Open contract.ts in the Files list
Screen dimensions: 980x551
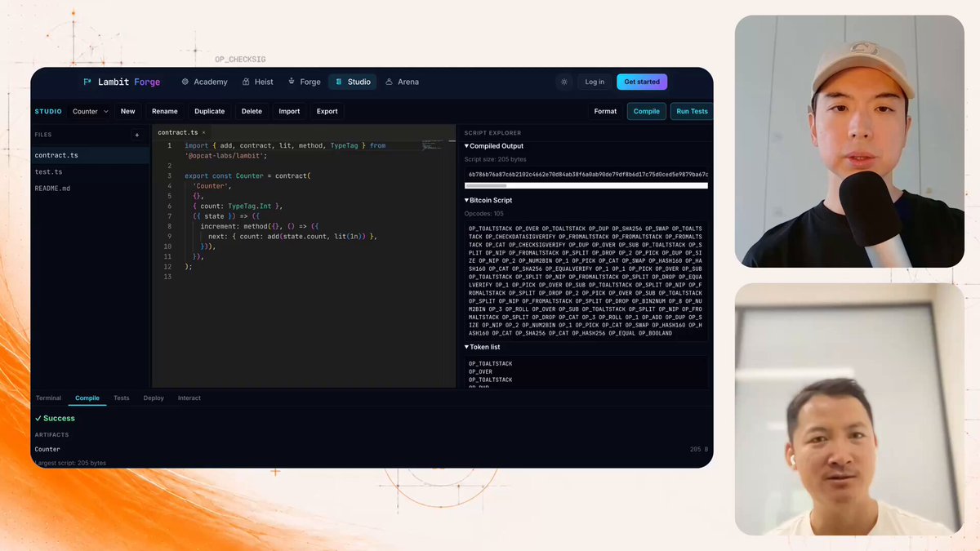coord(91,155)
